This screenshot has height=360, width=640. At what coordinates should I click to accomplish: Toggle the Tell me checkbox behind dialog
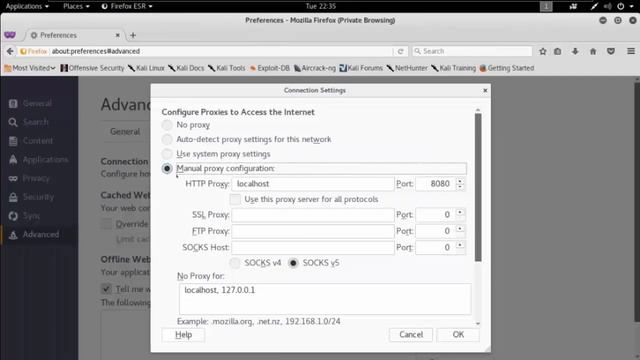[106, 289]
